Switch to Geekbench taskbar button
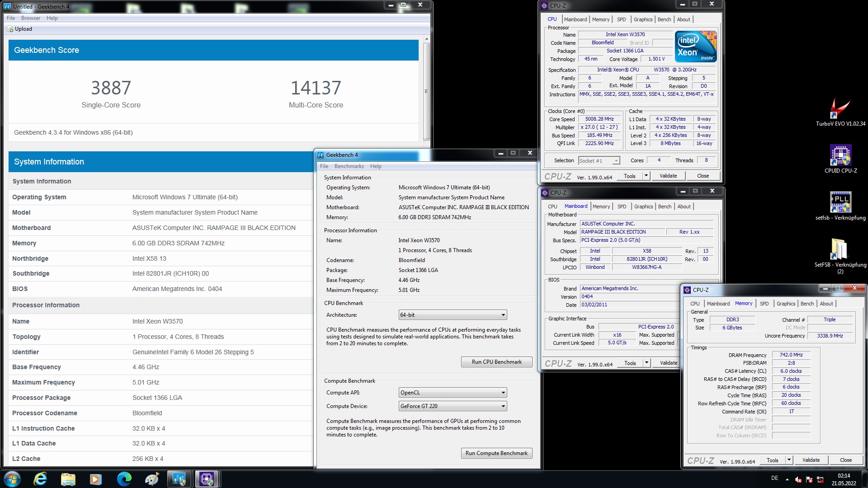 179,479
